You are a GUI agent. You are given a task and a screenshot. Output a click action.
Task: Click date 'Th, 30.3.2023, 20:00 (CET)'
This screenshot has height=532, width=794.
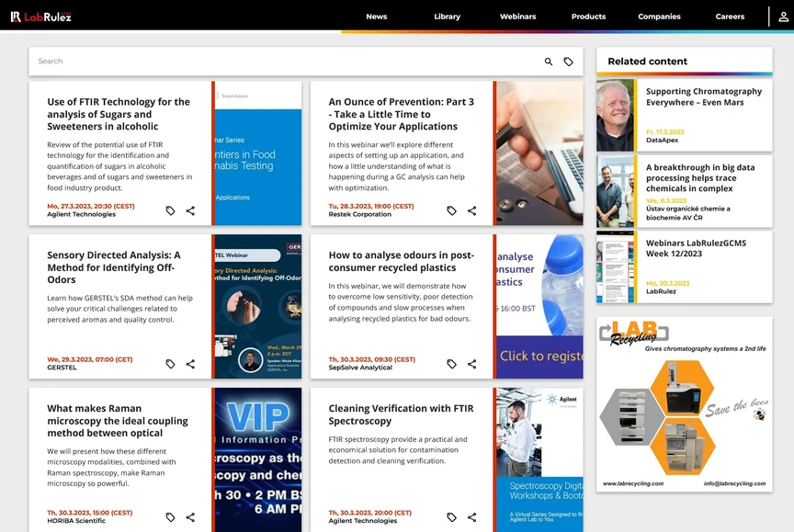(370, 513)
